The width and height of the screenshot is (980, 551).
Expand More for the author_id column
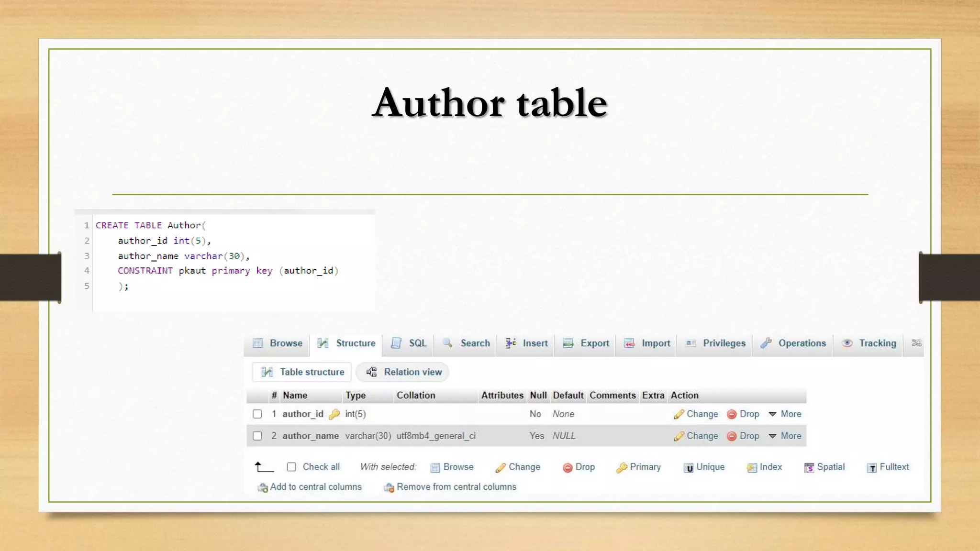click(x=785, y=414)
